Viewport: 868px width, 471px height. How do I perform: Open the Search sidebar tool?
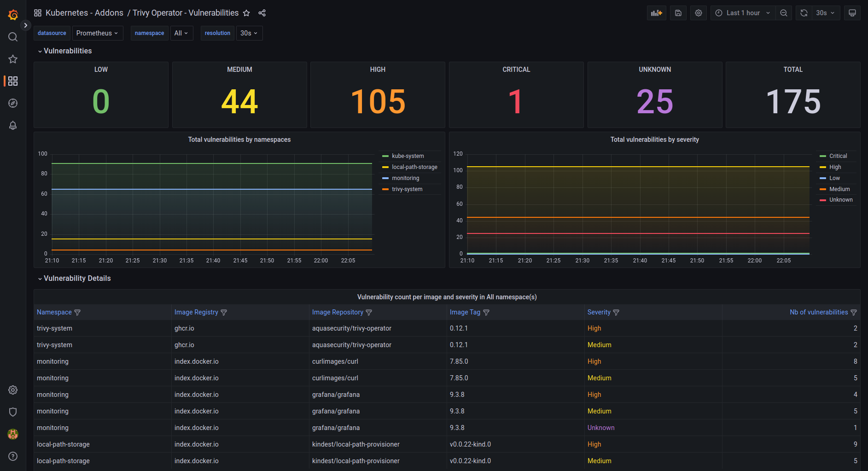click(x=12, y=37)
